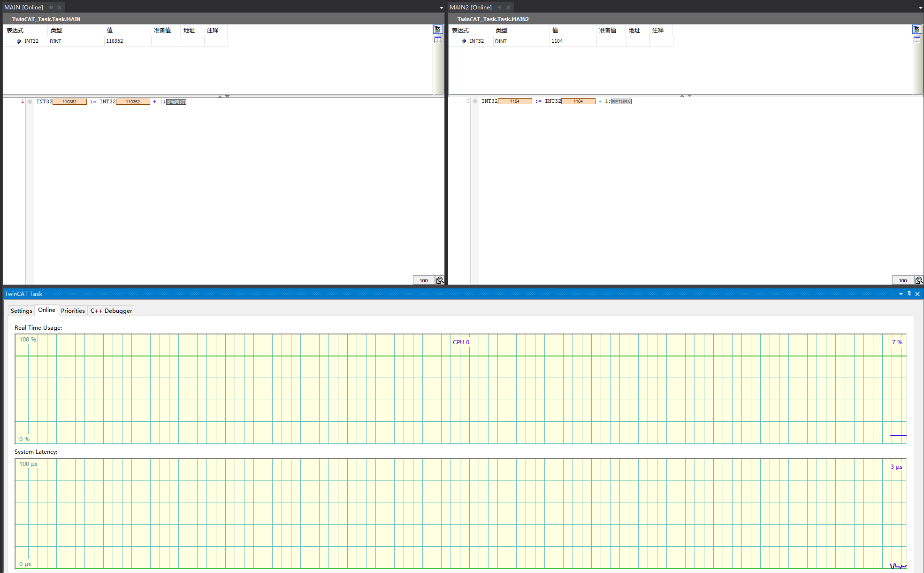Pin the MAIN [Online] document tab
Screen dimensions: 924x573
(x=51, y=8)
